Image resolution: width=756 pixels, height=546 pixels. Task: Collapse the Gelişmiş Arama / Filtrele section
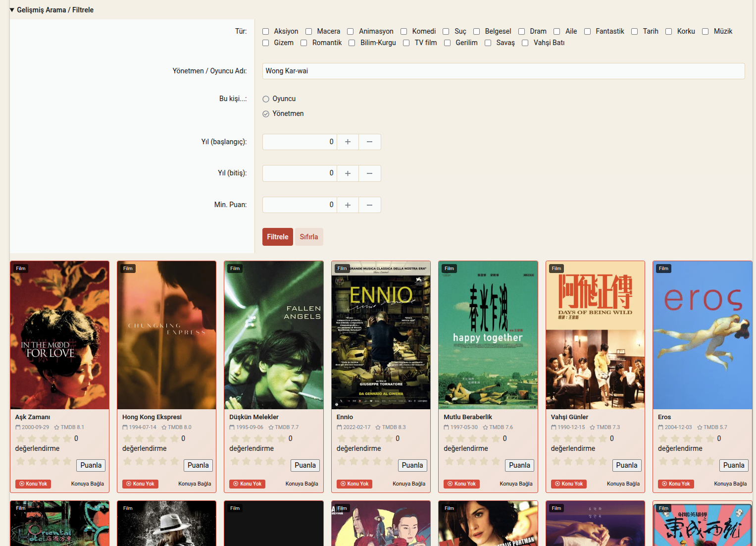51,10
